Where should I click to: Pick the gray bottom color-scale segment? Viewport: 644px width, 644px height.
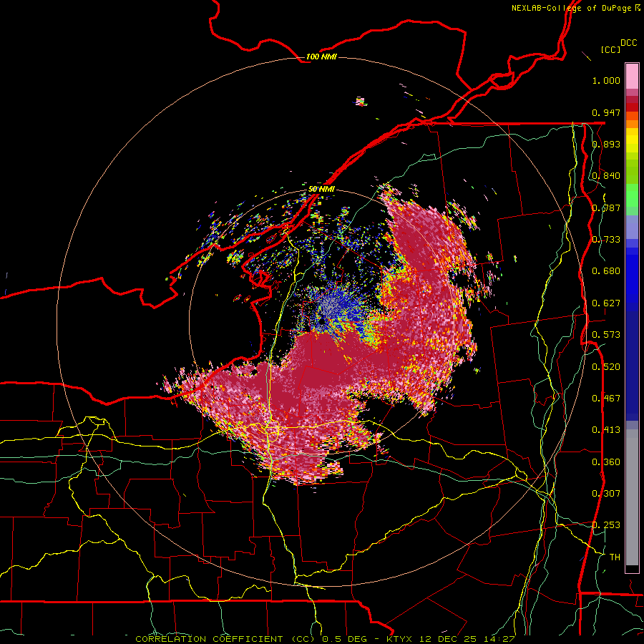coord(632,497)
